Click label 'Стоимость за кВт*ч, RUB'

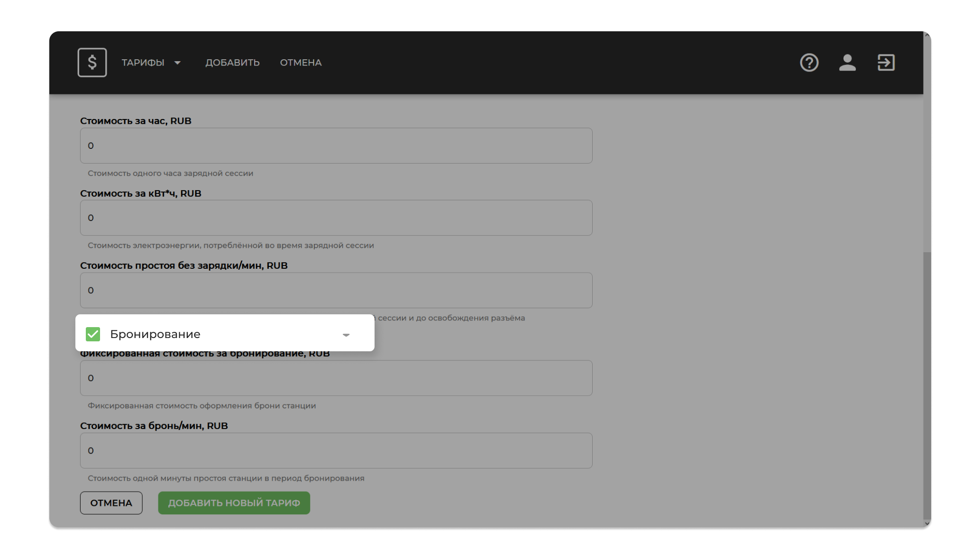pos(140,193)
